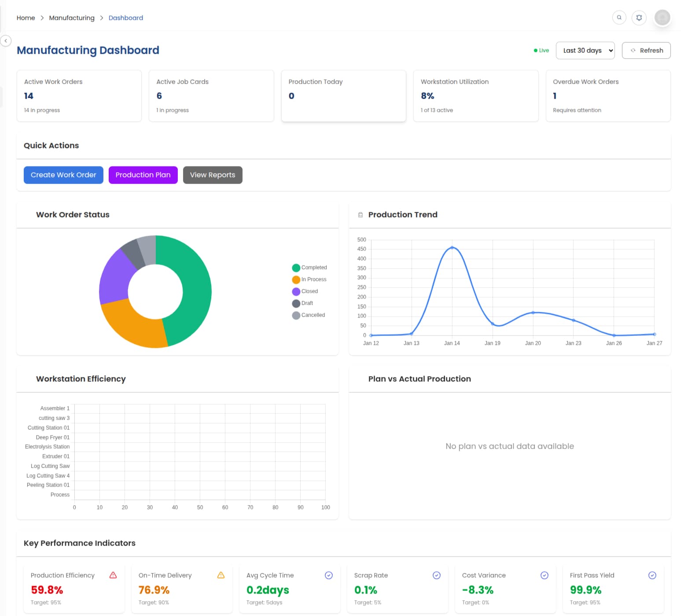Click the green Completed legend color dot
The image size is (681, 616).
click(296, 267)
